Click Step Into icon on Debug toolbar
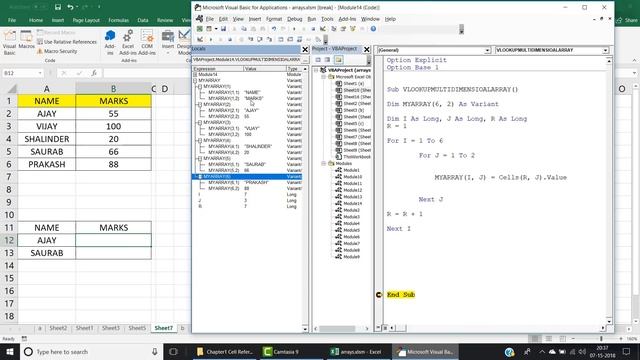 [251, 40]
